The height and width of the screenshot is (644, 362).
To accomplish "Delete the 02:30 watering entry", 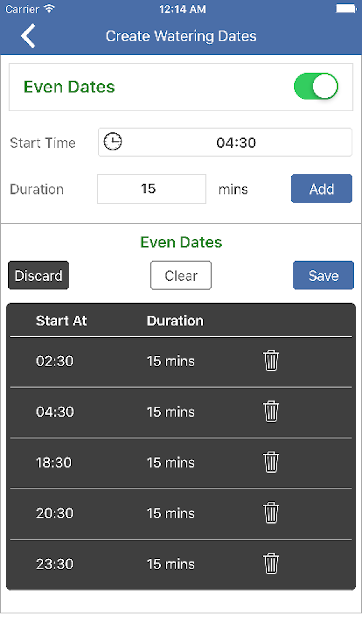I will pos(271,361).
